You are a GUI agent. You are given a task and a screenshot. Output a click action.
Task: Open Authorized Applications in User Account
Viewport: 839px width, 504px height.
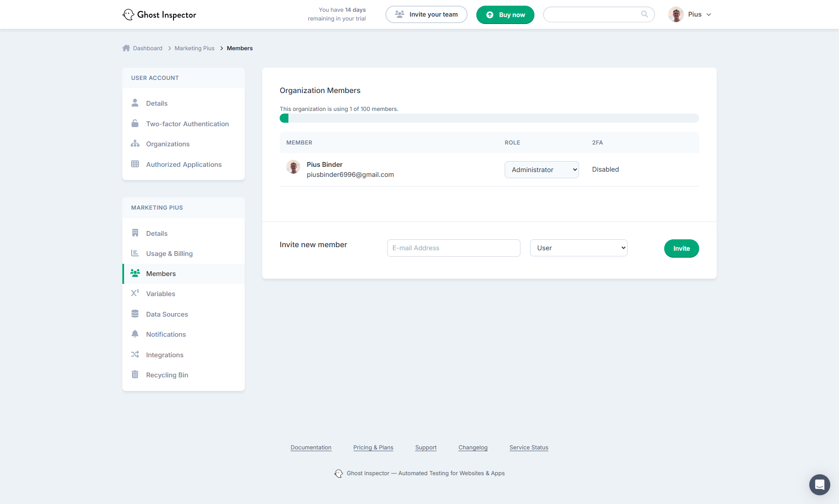pos(184,165)
